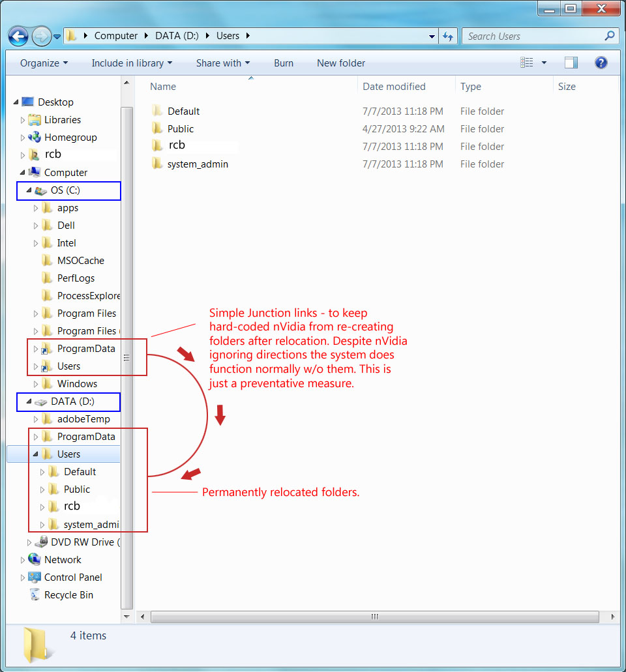
Task: Open the Organize menu
Action: 44,63
